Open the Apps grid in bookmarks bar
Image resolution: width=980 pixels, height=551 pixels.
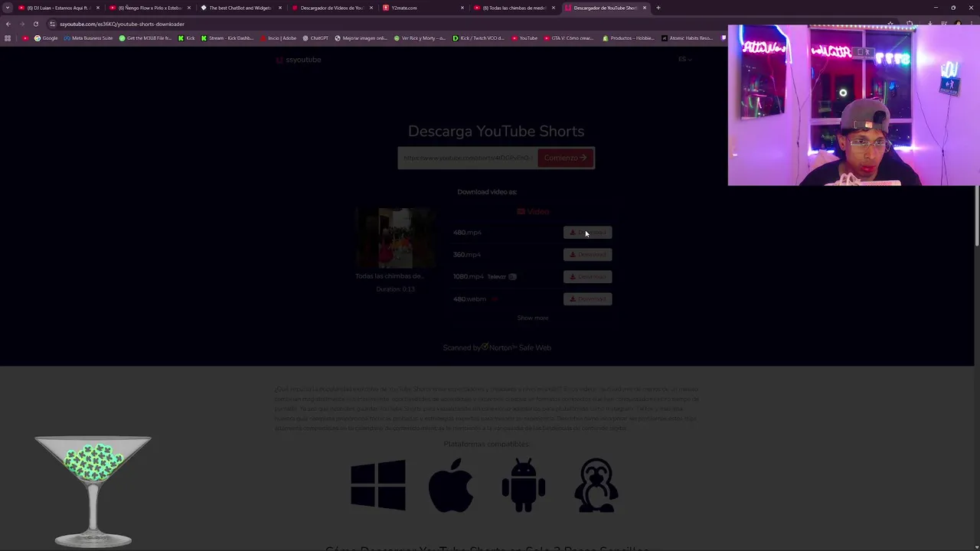pos(8,38)
